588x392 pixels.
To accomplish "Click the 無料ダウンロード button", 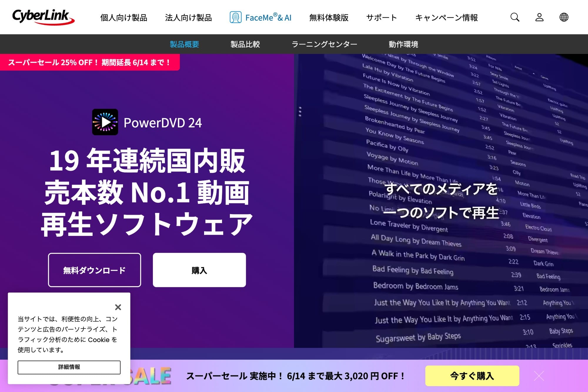I will 94,270.
